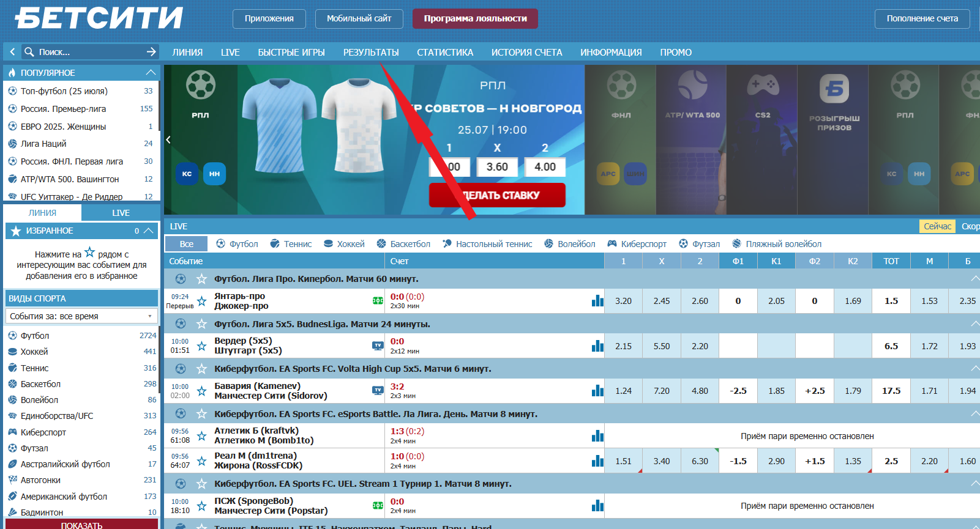This screenshot has height=529, width=980.
Task: Open statistics chart for Бавария (Kamenev) match
Action: [x=597, y=391]
